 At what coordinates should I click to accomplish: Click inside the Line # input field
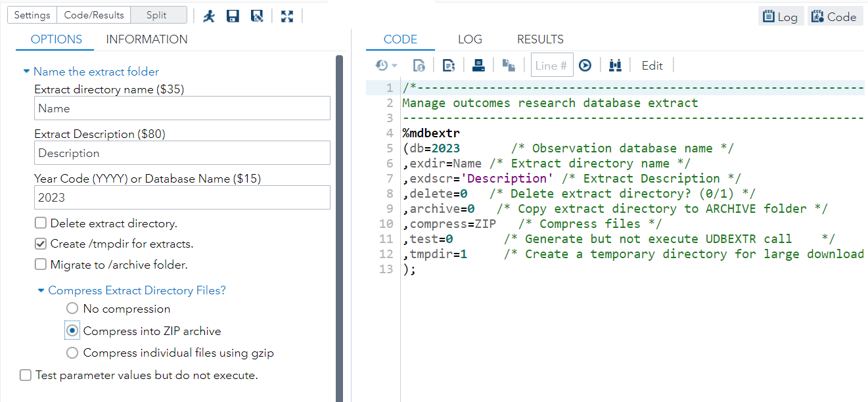coord(551,64)
